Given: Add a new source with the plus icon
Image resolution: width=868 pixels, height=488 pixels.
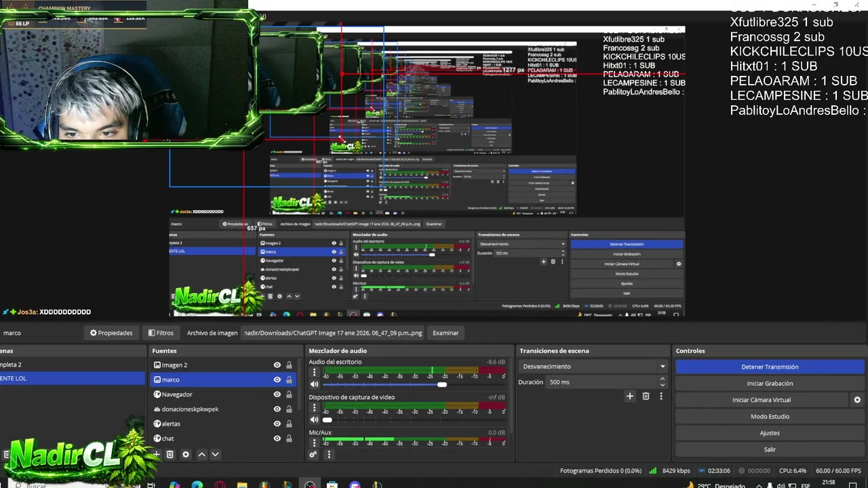Looking at the screenshot, I should 157,454.
